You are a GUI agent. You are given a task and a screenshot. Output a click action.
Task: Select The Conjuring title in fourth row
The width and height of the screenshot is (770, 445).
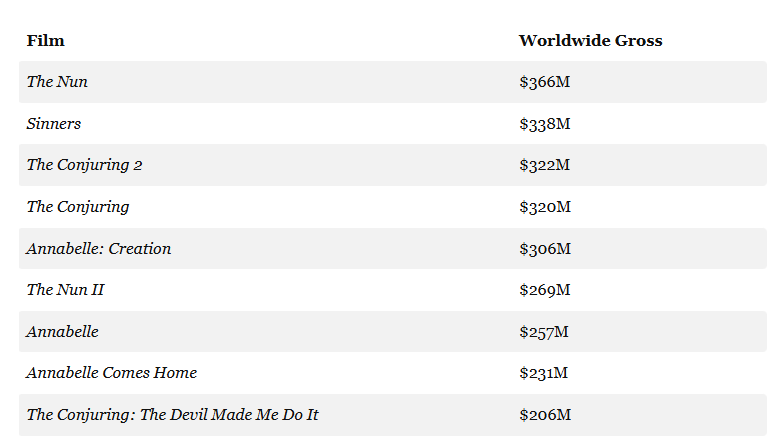[78, 207]
